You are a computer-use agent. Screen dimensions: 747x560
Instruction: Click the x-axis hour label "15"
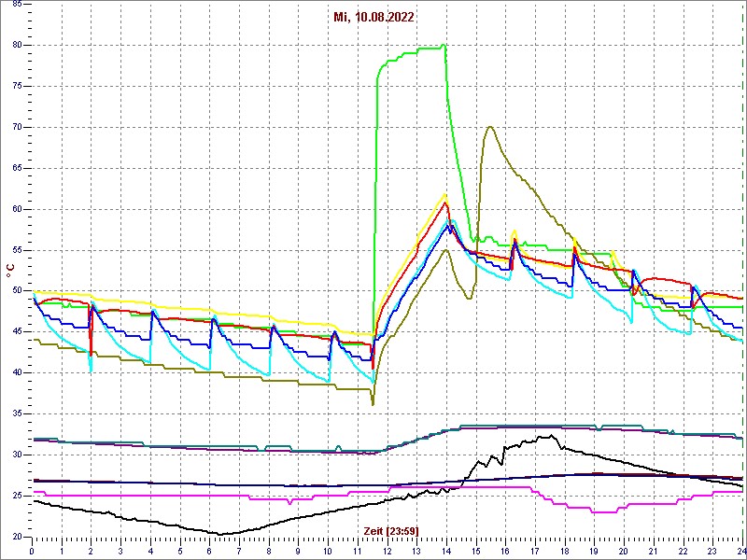tap(475, 551)
